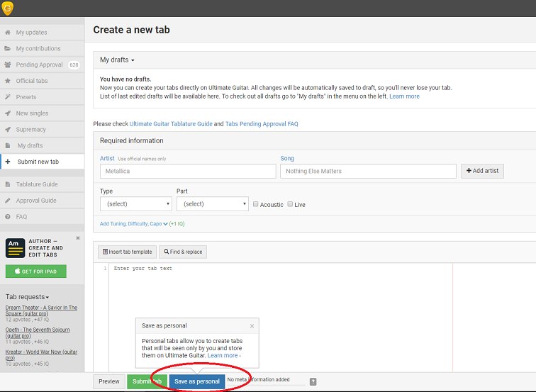The image size is (536, 392).
Task: Click the FAQ question icon
Action: [x=8, y=217]
